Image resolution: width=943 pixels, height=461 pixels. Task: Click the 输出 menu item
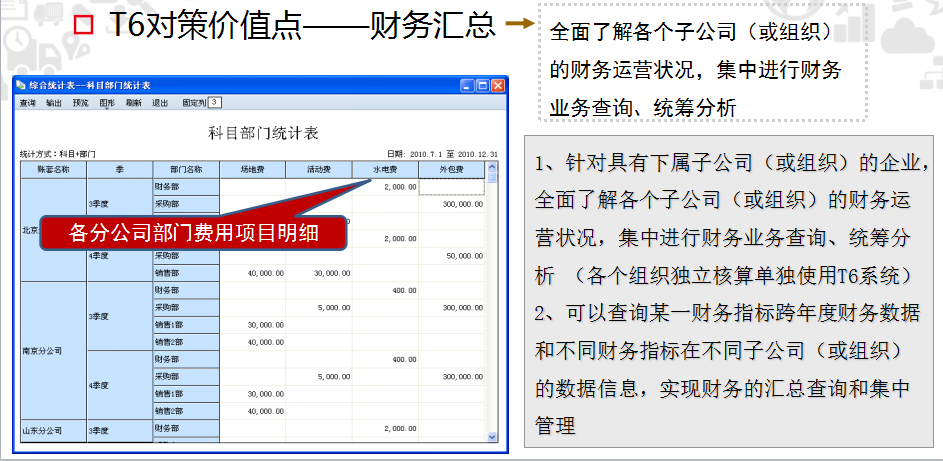pyautogui.click(x=54, y=103)
